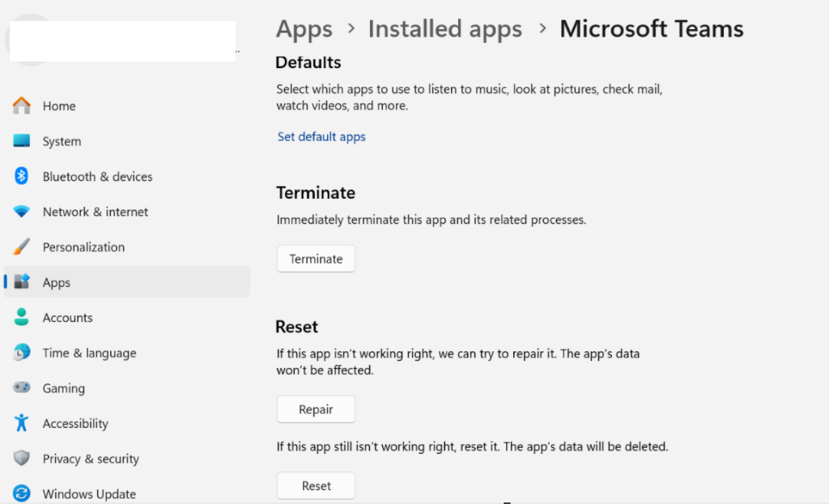Go to Apps in the breadcrumb
The image size is (829, 504).
click(304, 29)
